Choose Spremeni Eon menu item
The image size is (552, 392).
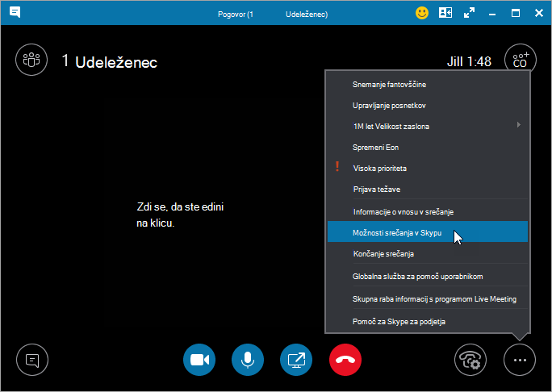pos(428,147)
